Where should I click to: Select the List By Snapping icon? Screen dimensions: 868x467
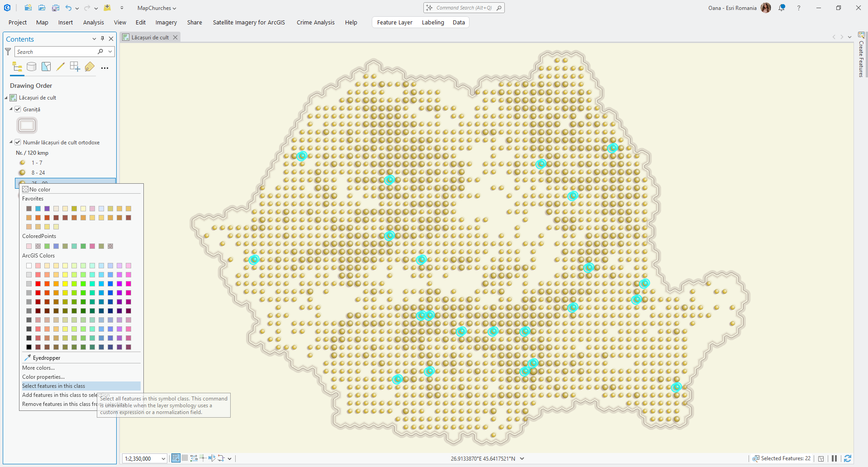point(75,67)
